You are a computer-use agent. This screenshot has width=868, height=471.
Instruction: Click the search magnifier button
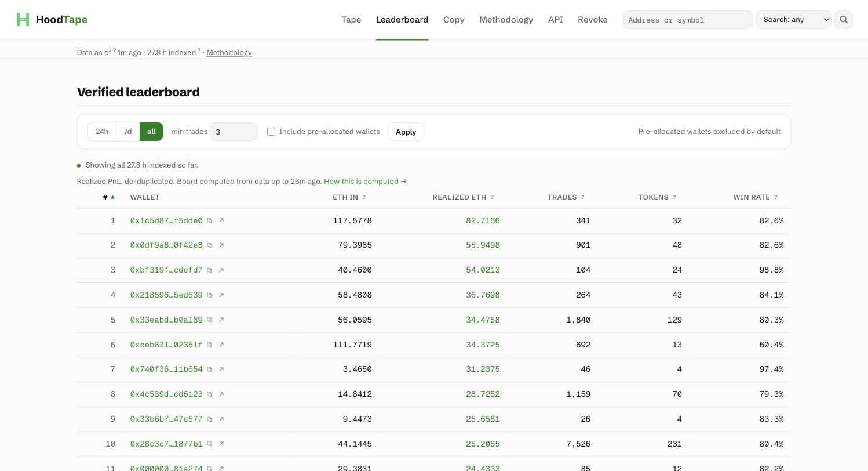(x=844, y=20)
